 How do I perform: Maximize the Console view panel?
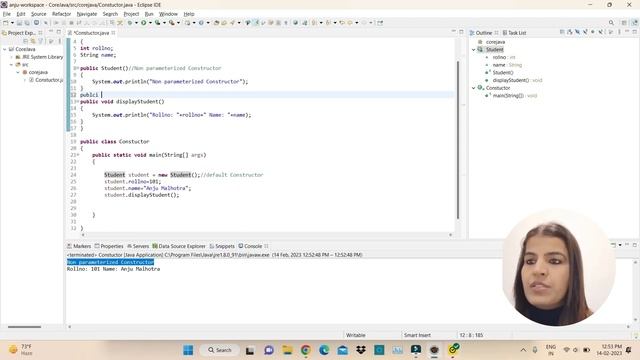pos(635,245)
